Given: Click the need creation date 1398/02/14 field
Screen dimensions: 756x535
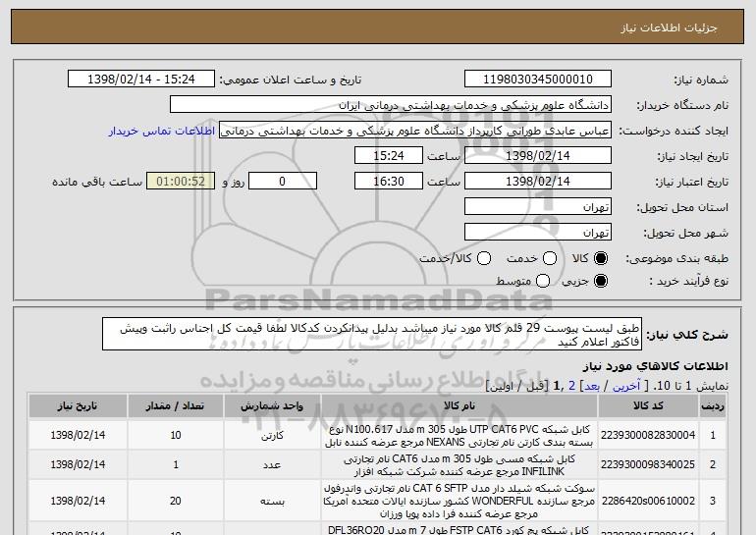Looking at the screenshot, I should [538, 156].
